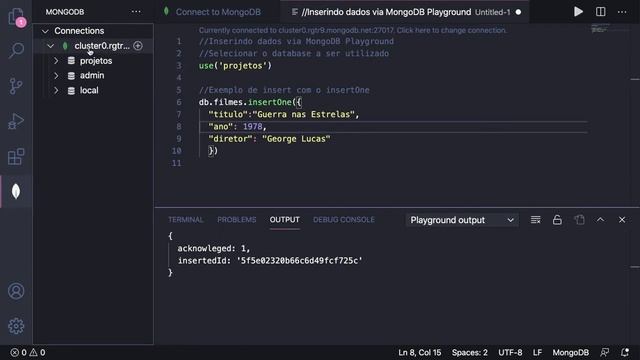
Task: Open output log in editor
Action: tap(579, 220)
